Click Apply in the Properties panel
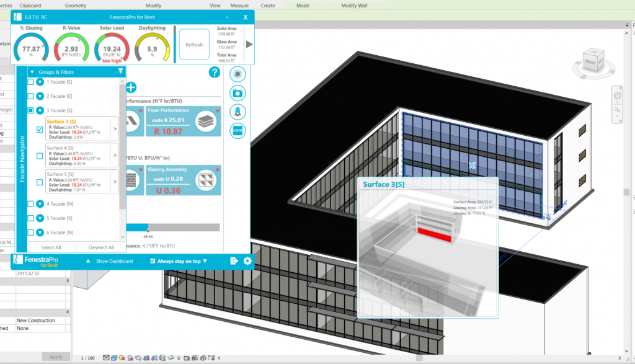The height and width of the screenshot is (364, 635). click(56, 357)
